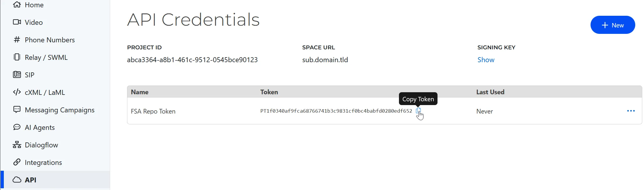
Task: Click the Phone Numbers hash icon
Action: point(17,40)
